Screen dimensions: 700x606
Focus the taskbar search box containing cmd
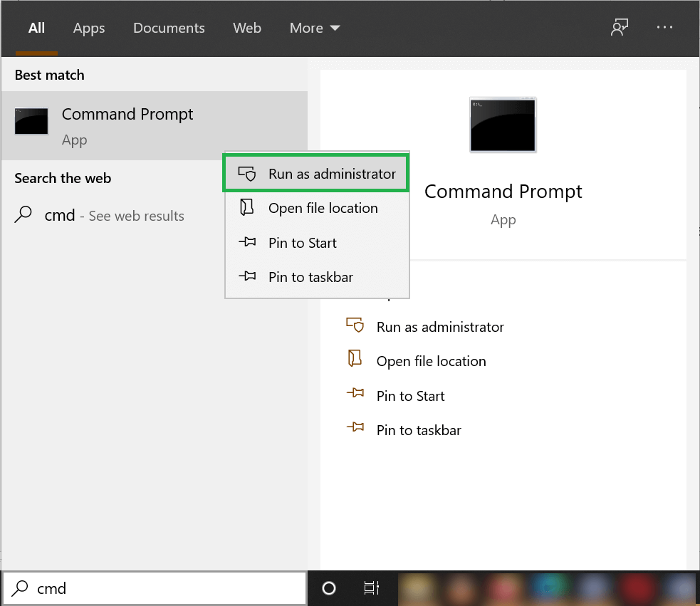coord(155,588)
